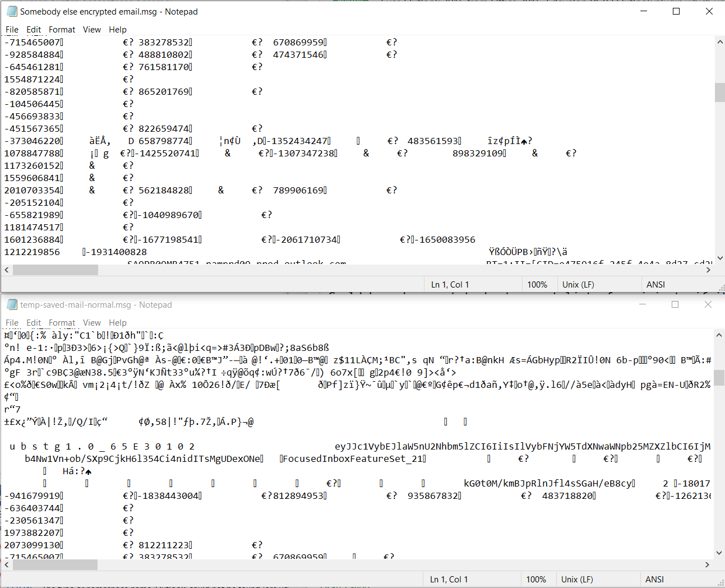Image resolution: width=725 pixels, height=588 pixels.
Task: Click 100% zoom in bottom status bar
Action: (536, 580)
